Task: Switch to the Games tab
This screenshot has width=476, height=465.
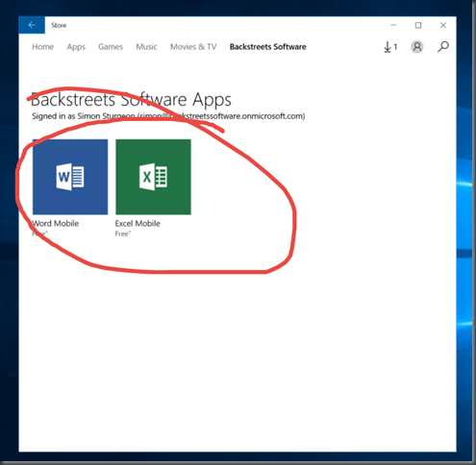Action: point(111,47)
